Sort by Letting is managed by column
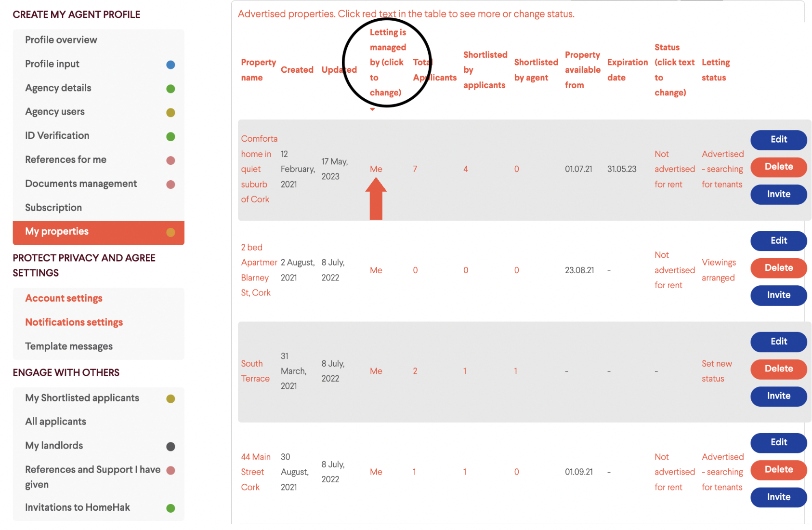The height and width of the screenshot is (530, 812). coord(388,63)
